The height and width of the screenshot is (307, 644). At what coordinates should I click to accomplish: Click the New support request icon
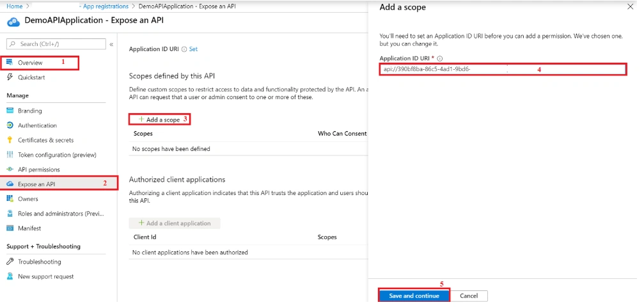(10, 276)
